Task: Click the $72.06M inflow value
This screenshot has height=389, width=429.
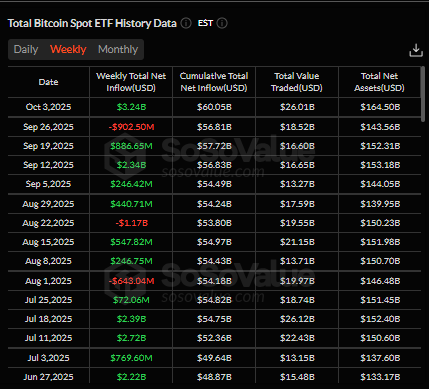Action: click(x=131, y=300)
